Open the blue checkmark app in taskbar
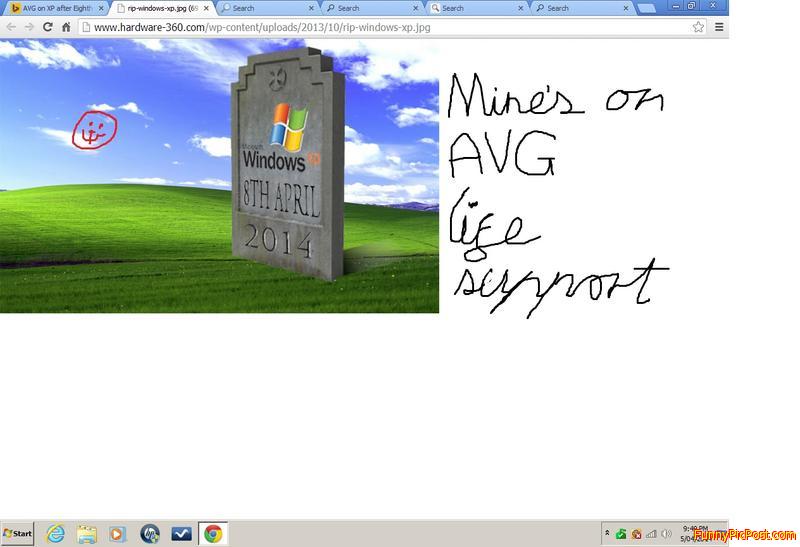800x547 pixels. pos(181,534)
